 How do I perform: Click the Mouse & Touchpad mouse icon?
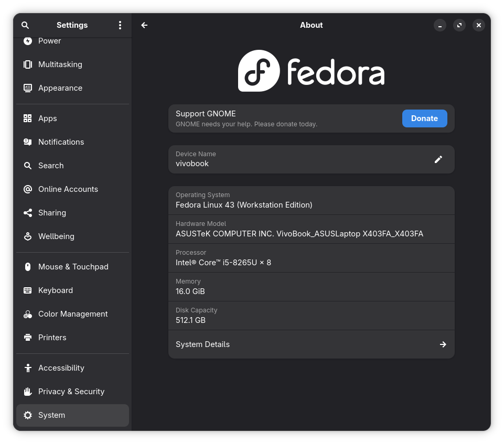(x=28, y=267)
